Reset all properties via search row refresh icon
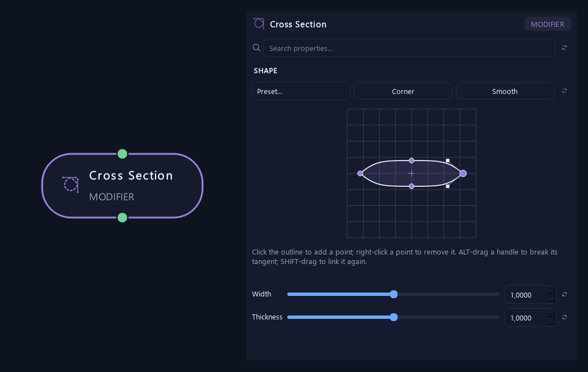This screenshot has width=588, height=372. click(564, 48)
